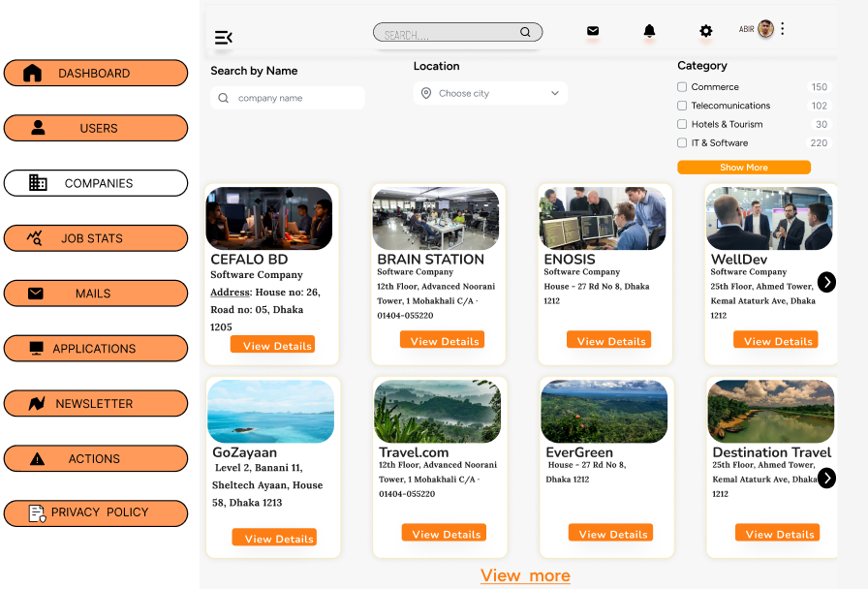
Task: Open USERS section in sidebar
Action: [x=96, y=128]
